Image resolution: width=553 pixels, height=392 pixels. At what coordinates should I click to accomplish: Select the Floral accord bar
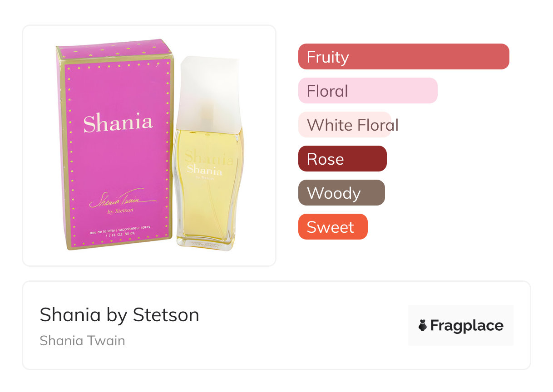(367, 91)
